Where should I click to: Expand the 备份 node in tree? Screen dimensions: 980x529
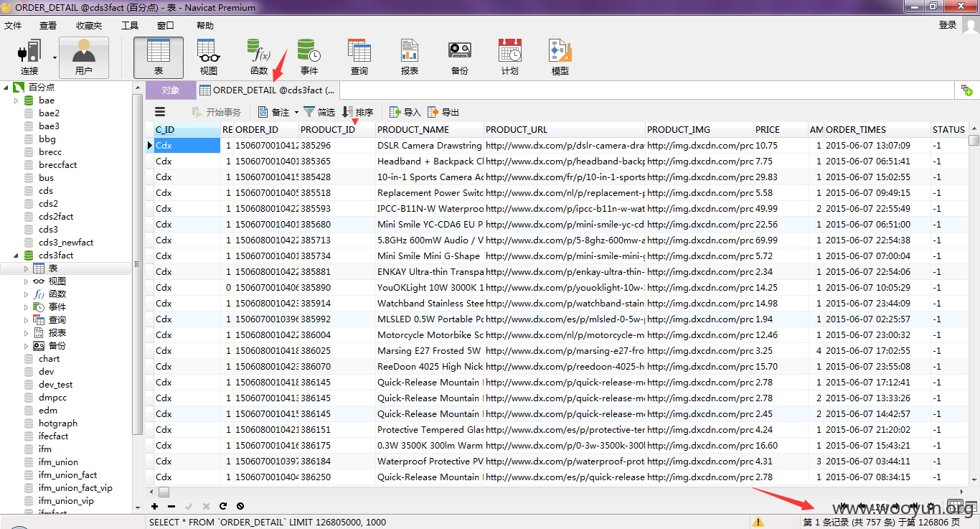[26, 346]
